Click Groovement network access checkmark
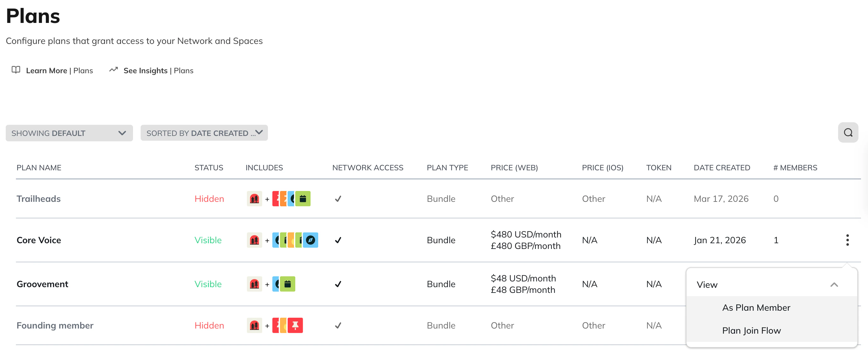 [338, 284]
